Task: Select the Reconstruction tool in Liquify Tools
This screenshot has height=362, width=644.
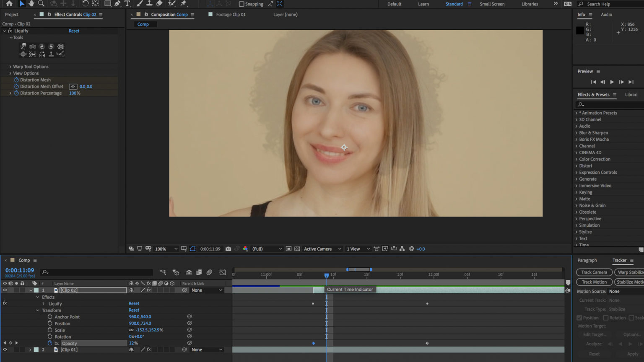Action: pyautogui.click(x=60, y=54)
